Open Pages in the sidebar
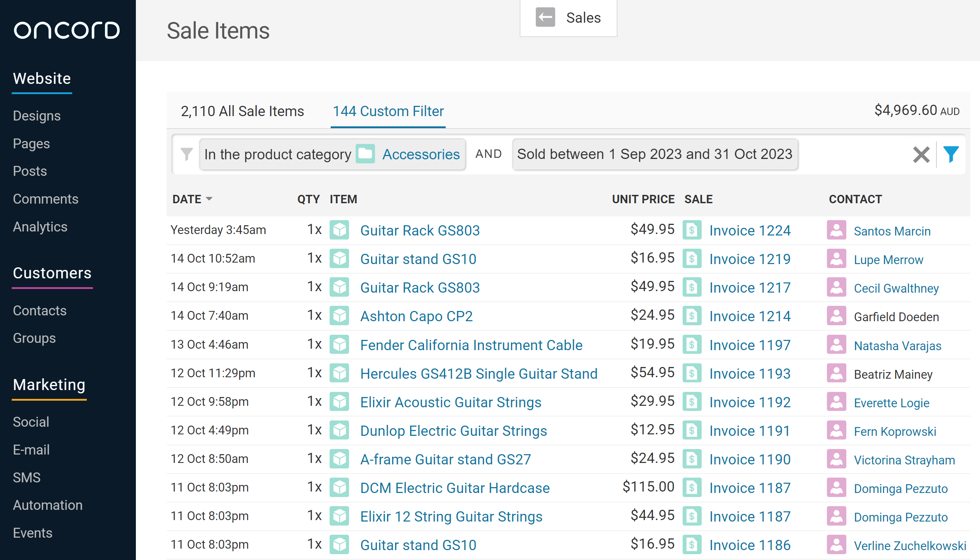 point(31,144)
